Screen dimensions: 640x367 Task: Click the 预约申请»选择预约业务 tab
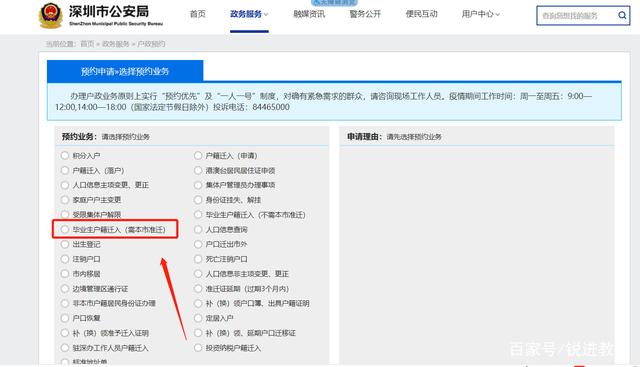click(x=125, y=71)
